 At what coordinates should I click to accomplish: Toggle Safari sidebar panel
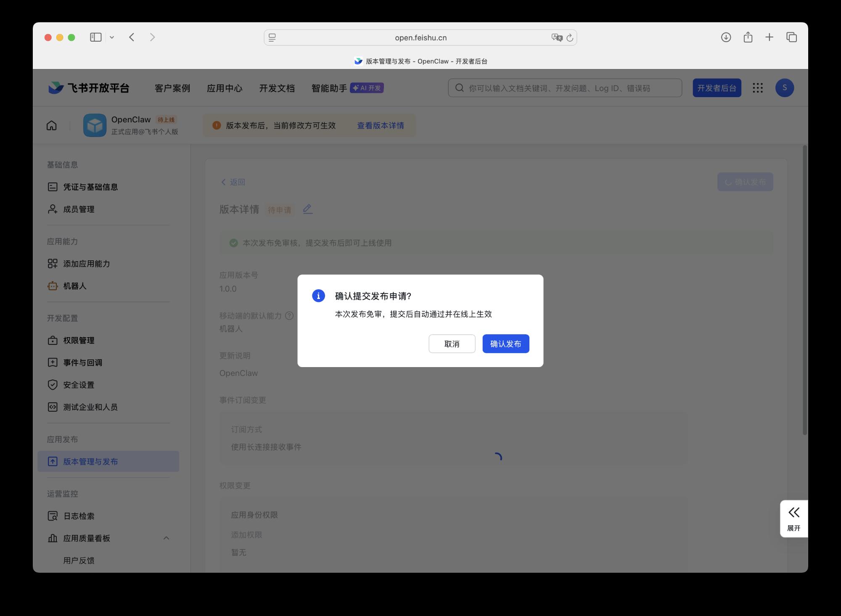pos(95,37)
